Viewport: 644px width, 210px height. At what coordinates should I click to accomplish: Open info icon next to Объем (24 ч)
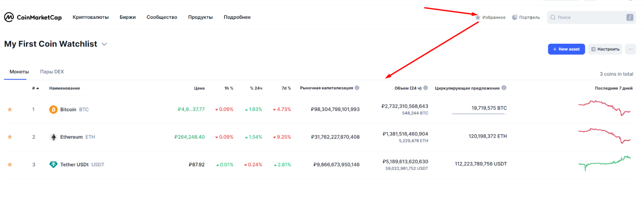pyautogui.click(x=426, y=88)
